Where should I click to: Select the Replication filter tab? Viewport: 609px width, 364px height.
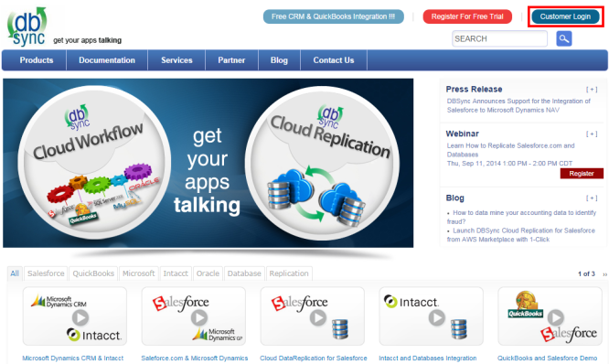289,273
